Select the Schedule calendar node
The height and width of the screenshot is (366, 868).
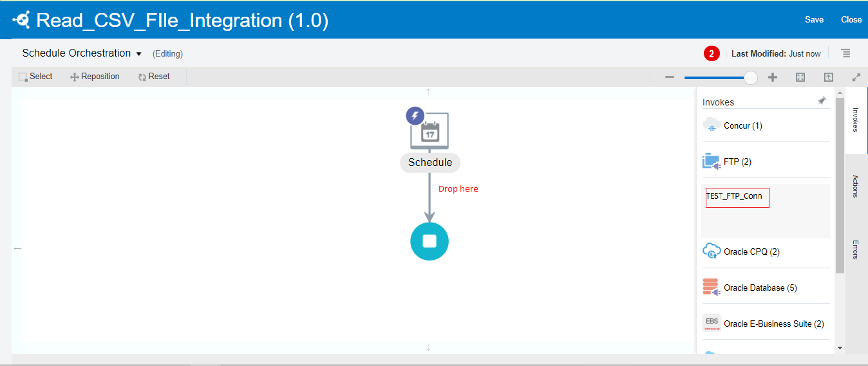coord(430,132)
